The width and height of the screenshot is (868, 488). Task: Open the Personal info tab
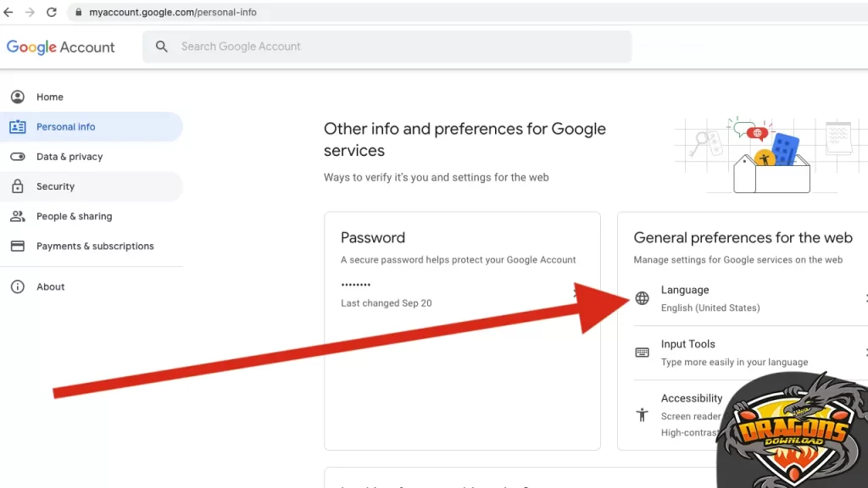pos(66,127)
